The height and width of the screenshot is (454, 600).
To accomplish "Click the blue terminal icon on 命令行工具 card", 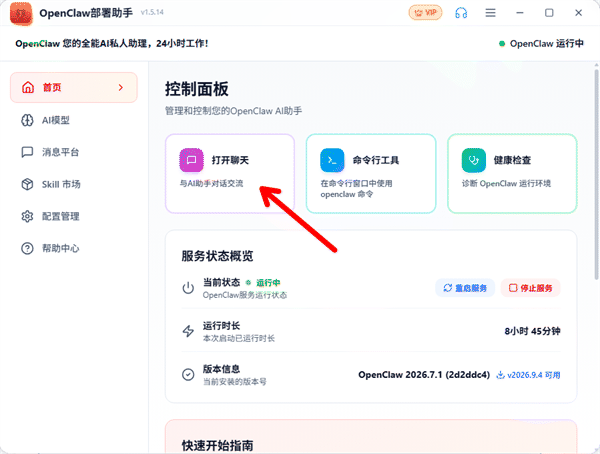I will 332,160.
